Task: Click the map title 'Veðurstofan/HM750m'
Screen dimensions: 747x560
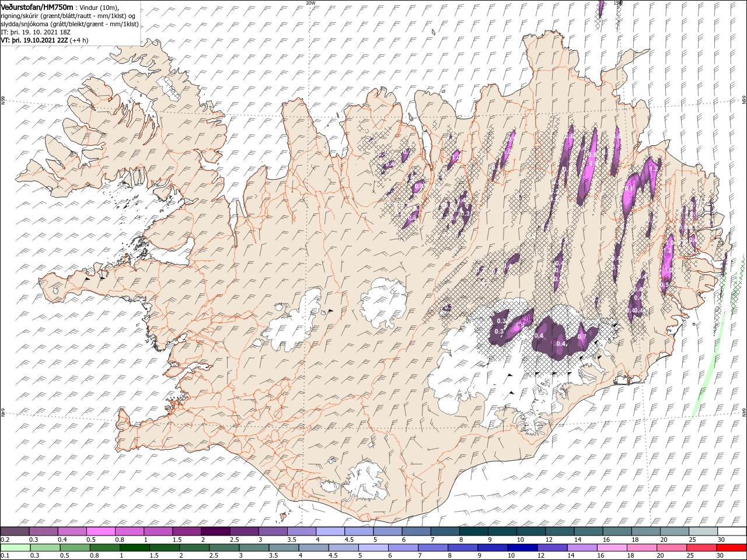Action: click(37, 6)
